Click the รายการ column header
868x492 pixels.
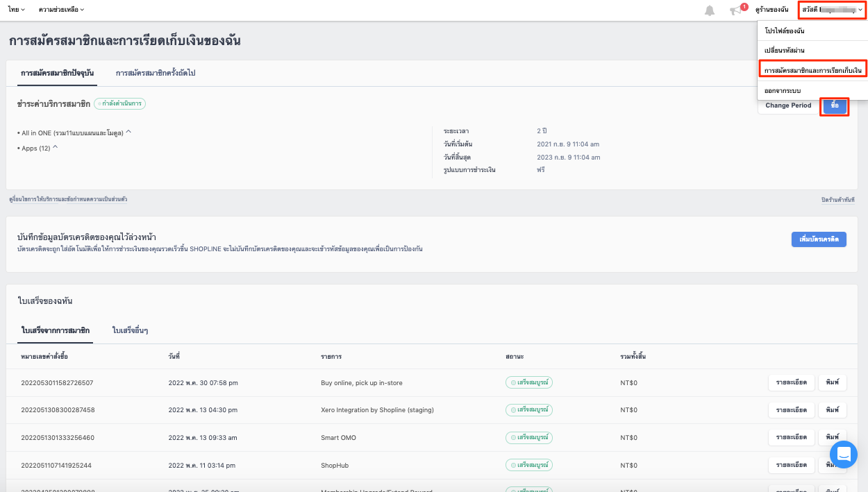point(331,356)
